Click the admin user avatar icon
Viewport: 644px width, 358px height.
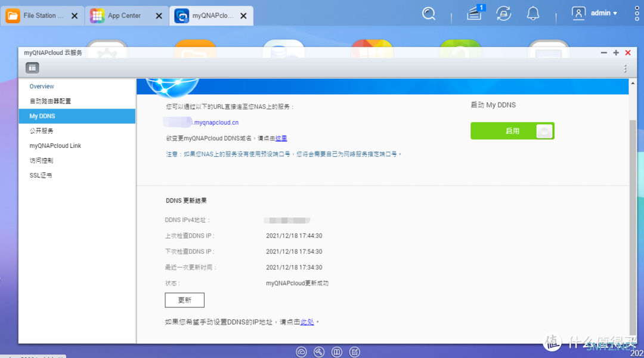(x=578, y=13)
